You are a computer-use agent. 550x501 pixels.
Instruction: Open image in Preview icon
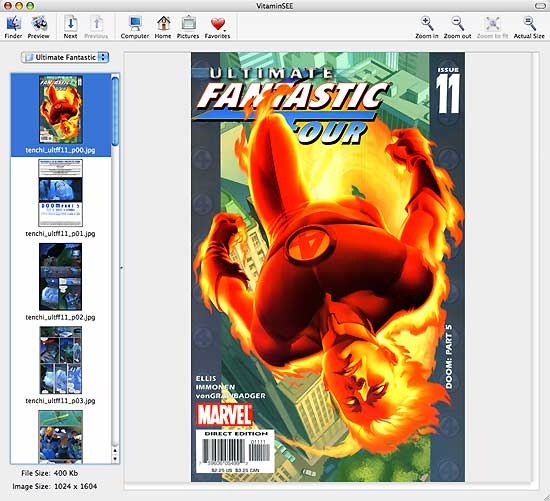tap(39, 27)
